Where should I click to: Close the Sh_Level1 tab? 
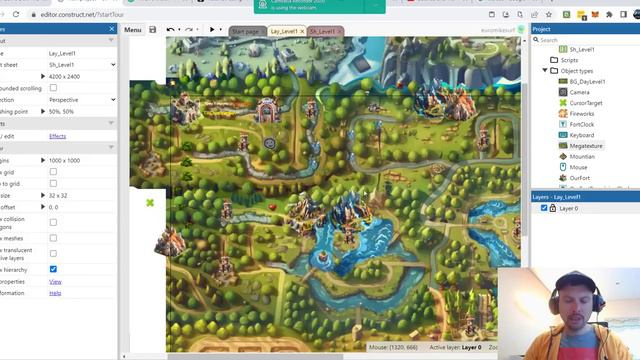pos(340,31)
